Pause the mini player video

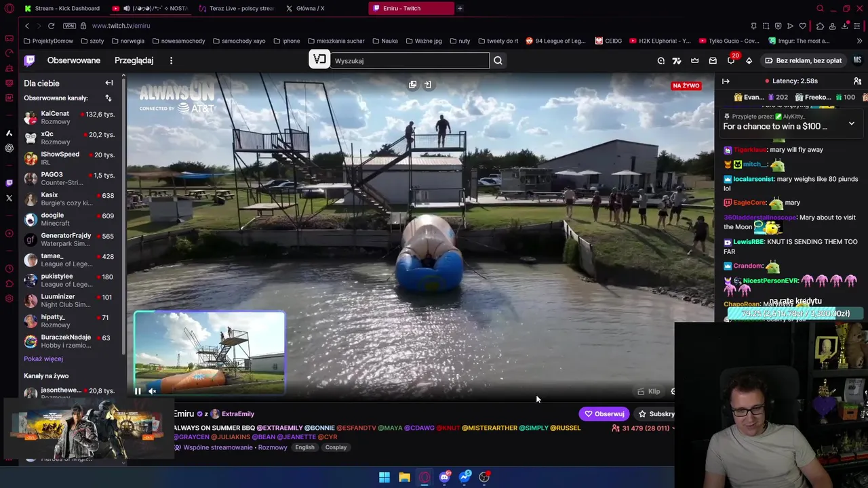click(138, 391)
